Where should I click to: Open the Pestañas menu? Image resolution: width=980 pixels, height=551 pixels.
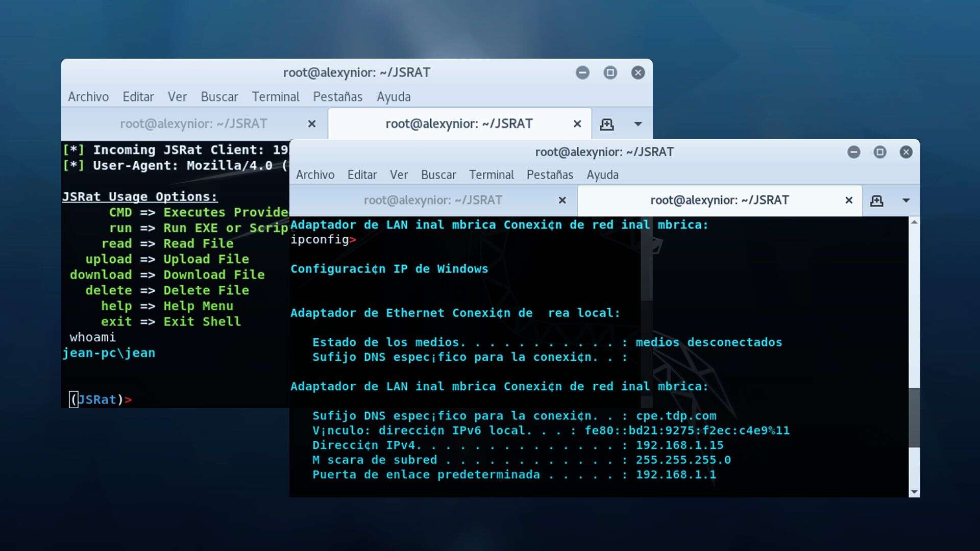click(549, 174)
